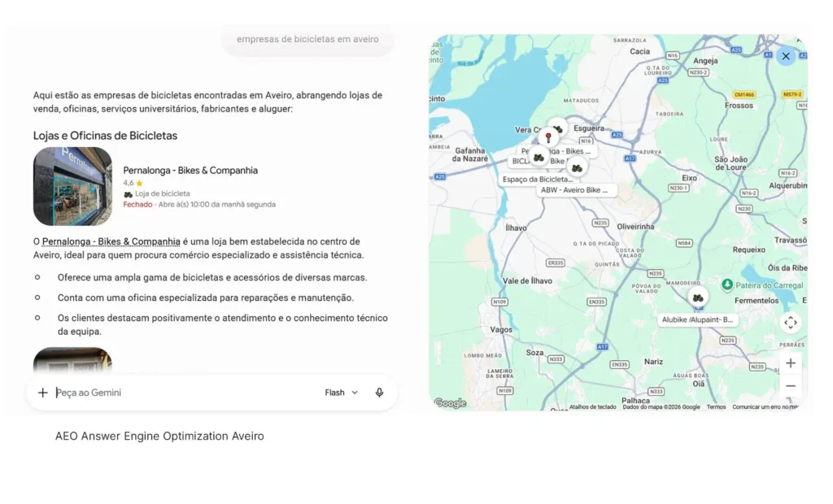Image resolution: width=833 pixels, height=504 pixels.
Task: Click the 'Ílhavo' town label on the map
Action: pos(516,228)
